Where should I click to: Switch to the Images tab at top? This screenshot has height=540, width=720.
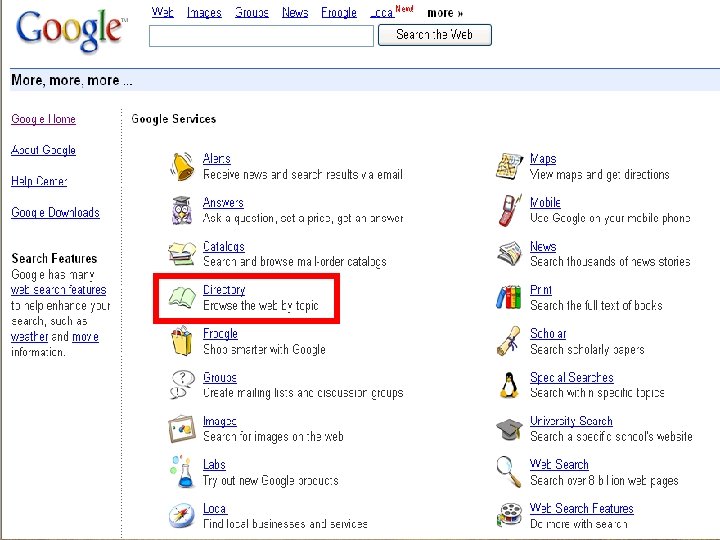click(204, 12)
